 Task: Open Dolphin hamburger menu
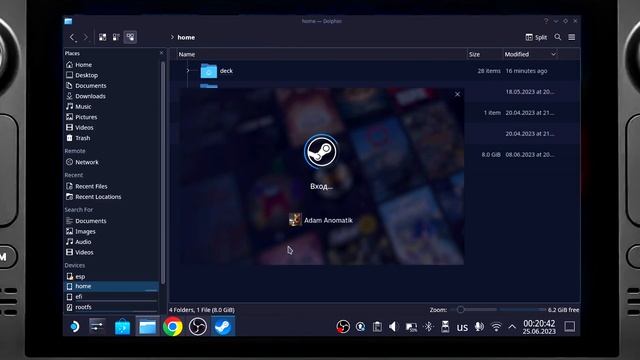coord(571,37)
